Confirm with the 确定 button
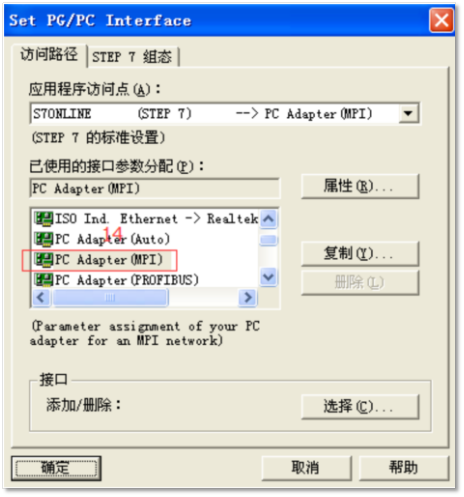This screenshot has height=497, width=464. pos(56,468)
